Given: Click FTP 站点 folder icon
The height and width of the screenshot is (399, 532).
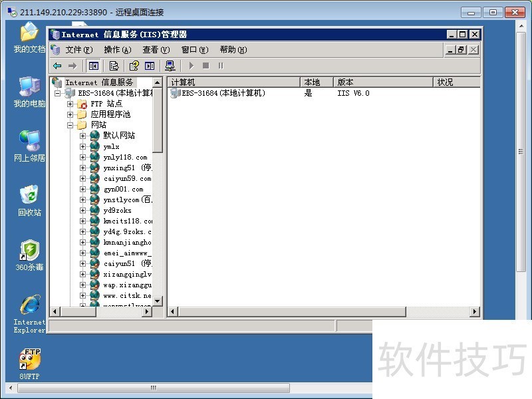Looking at the screenshot, I should click(82, 104).
